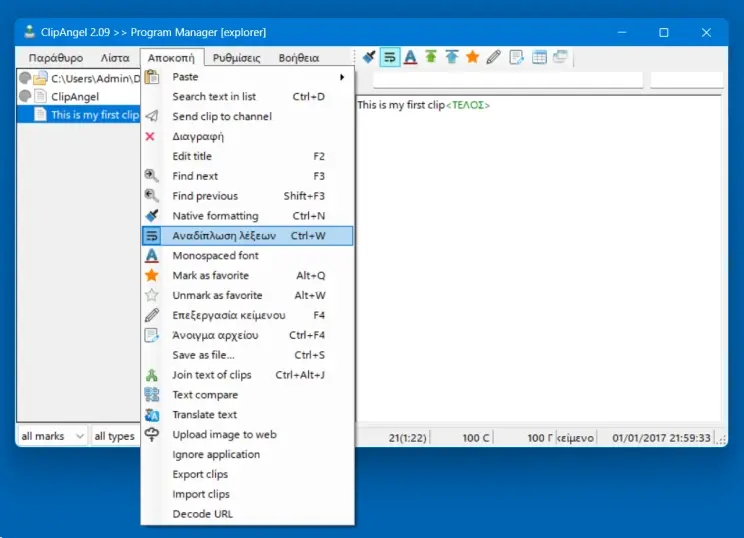Viewport: 744px width, 538px height.
Task: Toggle Monospaced font menu entry
Action: point(248,256)
